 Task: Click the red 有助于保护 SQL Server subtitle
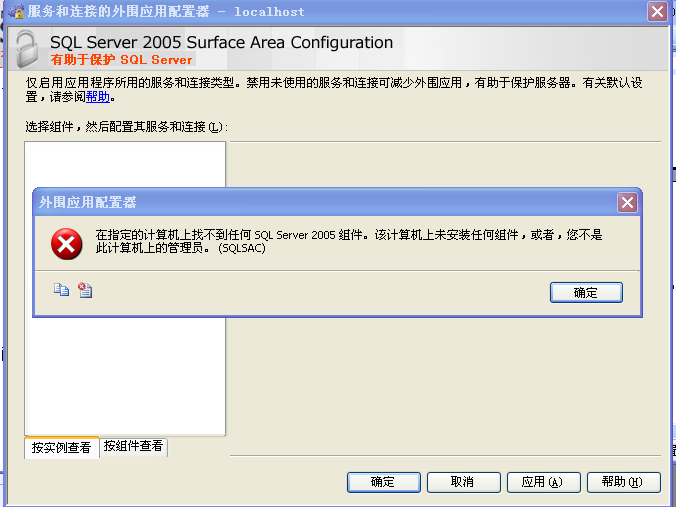click(122, 59)
